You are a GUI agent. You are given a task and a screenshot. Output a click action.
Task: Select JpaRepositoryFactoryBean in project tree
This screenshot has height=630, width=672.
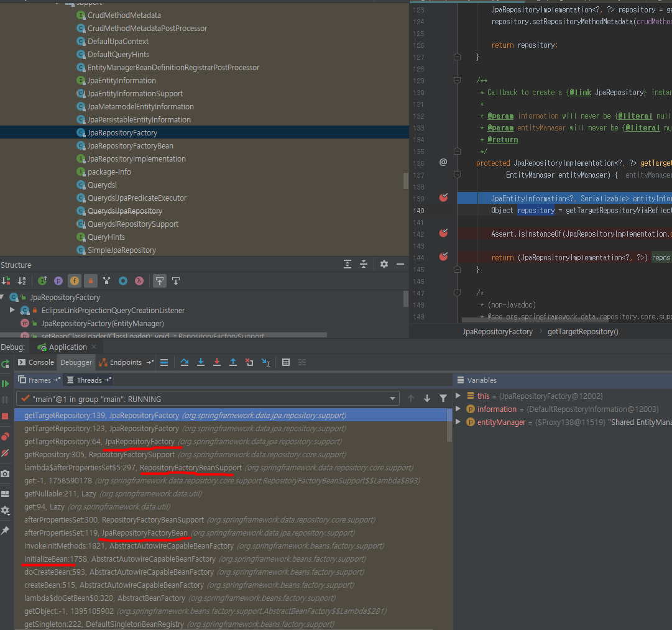[131, 145]
